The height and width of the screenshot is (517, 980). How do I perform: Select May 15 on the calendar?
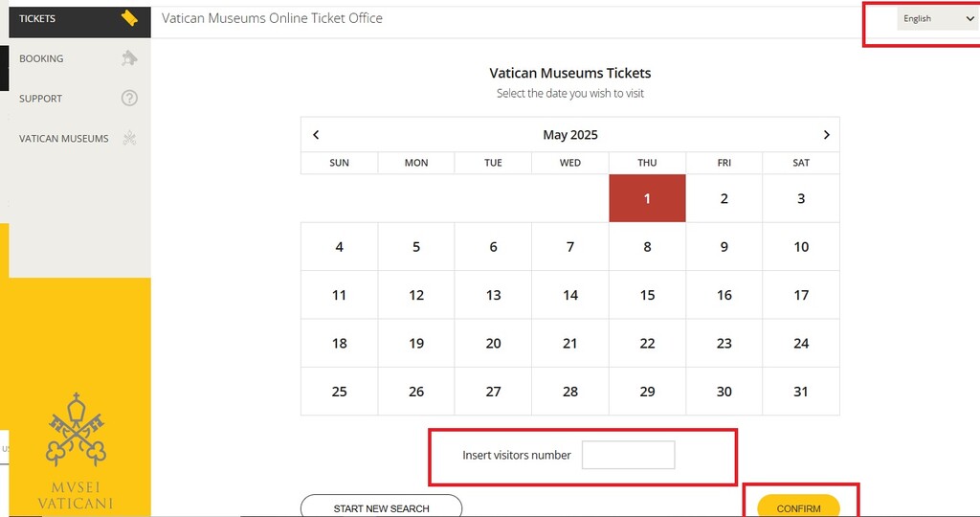click(647, 295)
